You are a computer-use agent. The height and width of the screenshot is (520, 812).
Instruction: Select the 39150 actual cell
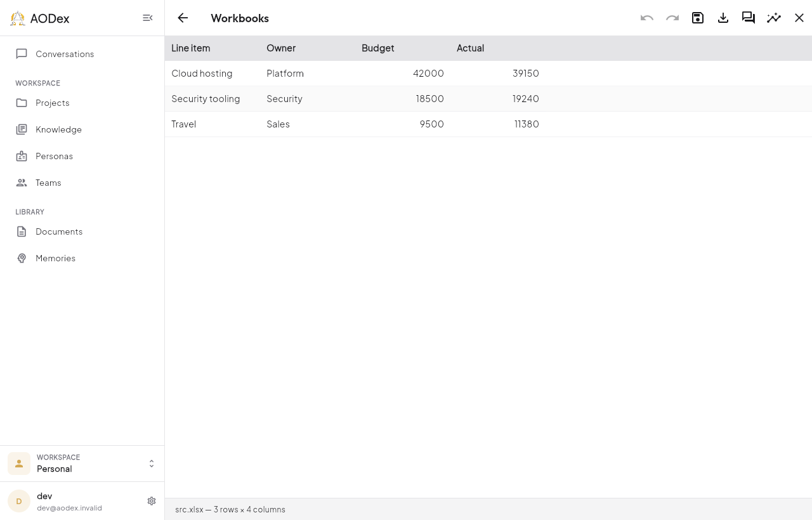[498, 74]
